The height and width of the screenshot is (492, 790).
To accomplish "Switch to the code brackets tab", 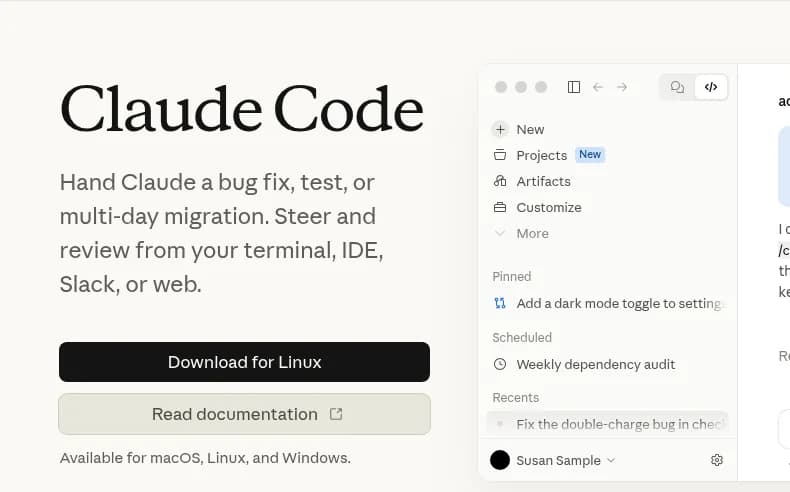I will pos(711,87).
